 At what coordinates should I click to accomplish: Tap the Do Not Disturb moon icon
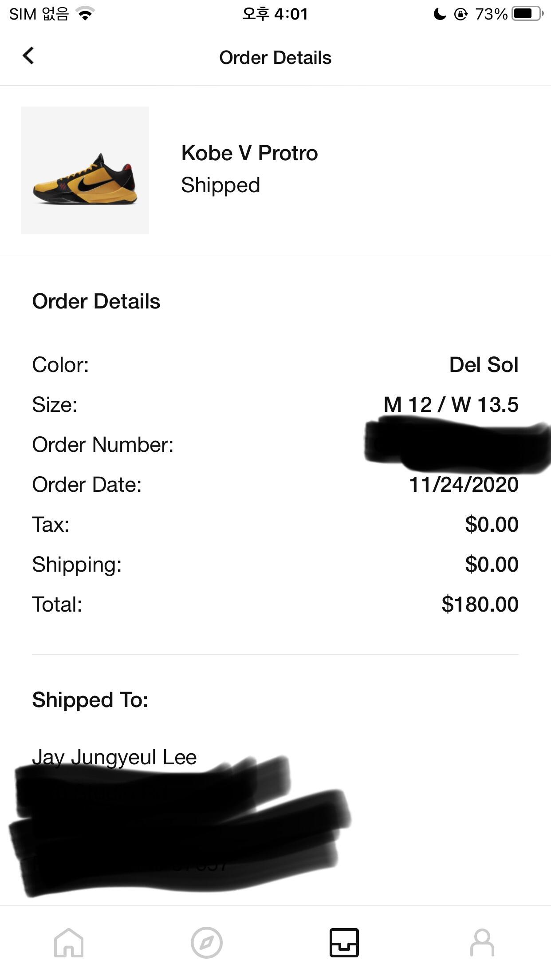pyautogui.click(x=439, y=14)
